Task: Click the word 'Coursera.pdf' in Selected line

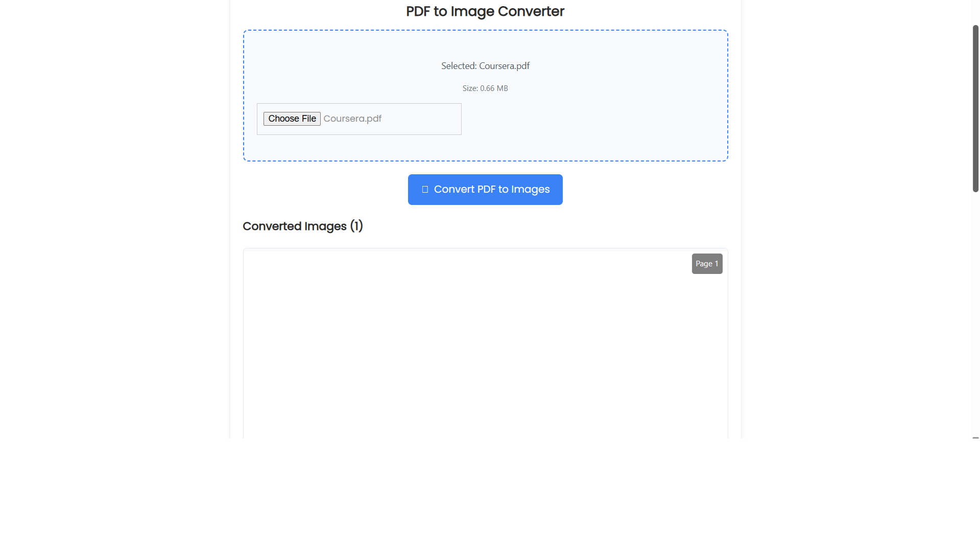Action: coord(504,66)
